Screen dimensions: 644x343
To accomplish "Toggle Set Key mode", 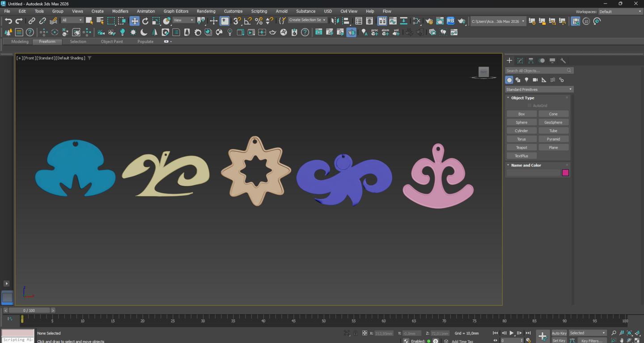I will point(559,340).
